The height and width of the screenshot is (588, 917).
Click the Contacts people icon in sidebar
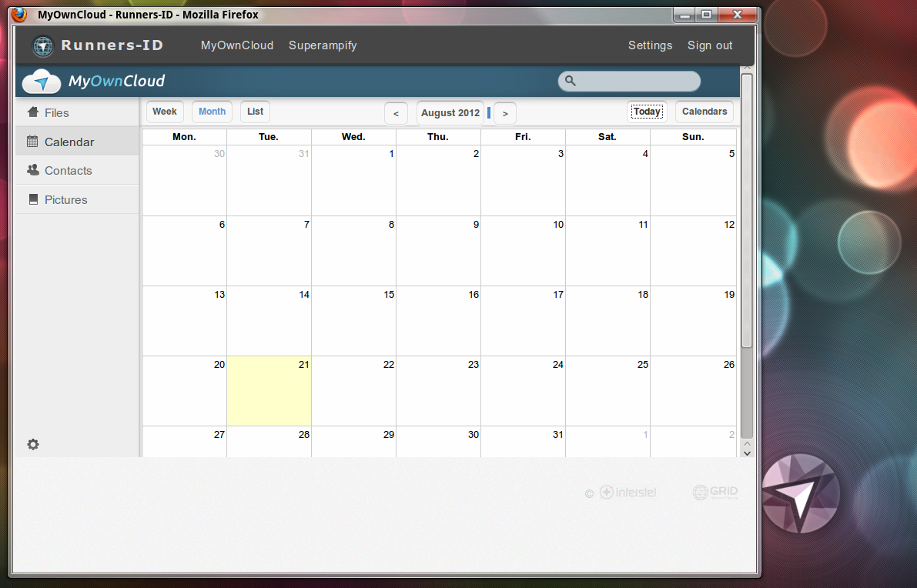coord(33,170)
